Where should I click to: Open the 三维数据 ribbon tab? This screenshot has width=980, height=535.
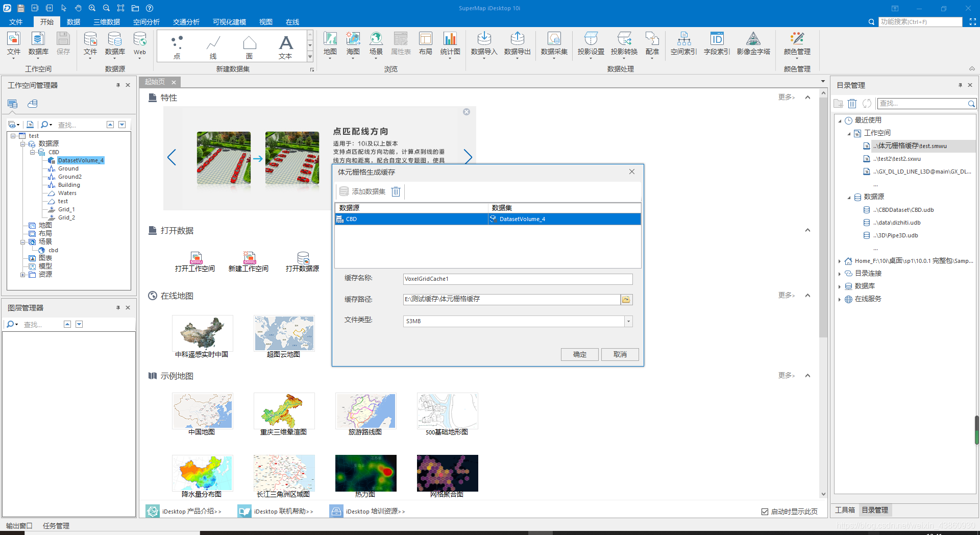(107, 22)
